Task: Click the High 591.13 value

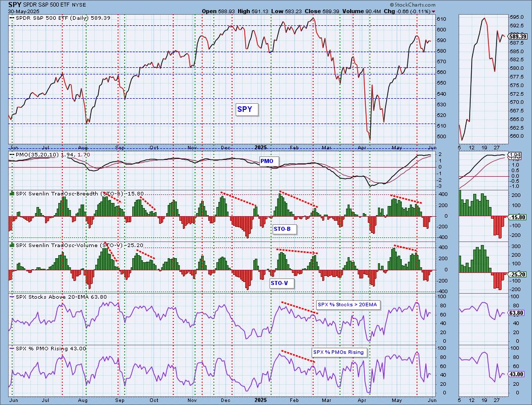Action: pos(253,11)
